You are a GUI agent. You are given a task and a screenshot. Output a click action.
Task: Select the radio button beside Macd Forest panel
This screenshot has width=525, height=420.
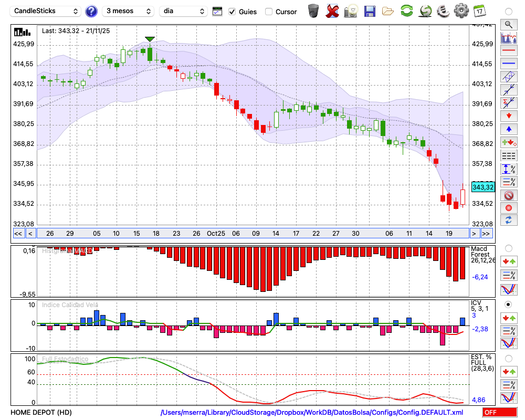pyautogui.click(x=508, y=248)
